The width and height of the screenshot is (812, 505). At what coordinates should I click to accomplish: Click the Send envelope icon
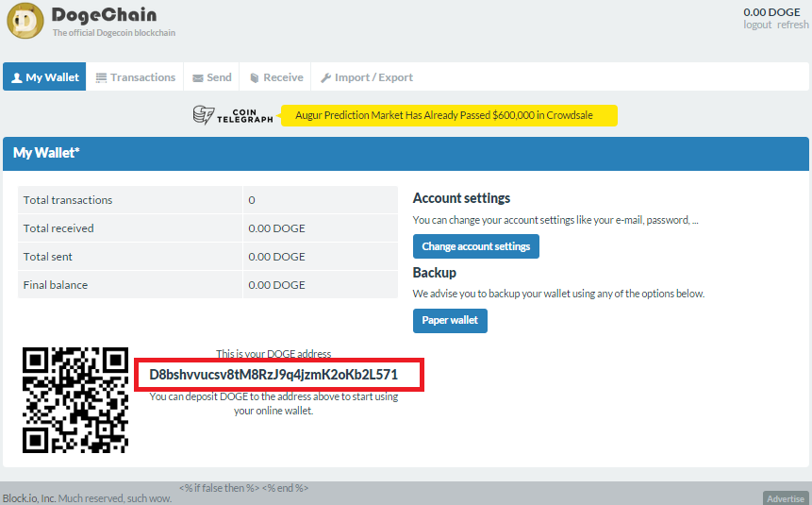pyautogui.click(x=198, y=78)
